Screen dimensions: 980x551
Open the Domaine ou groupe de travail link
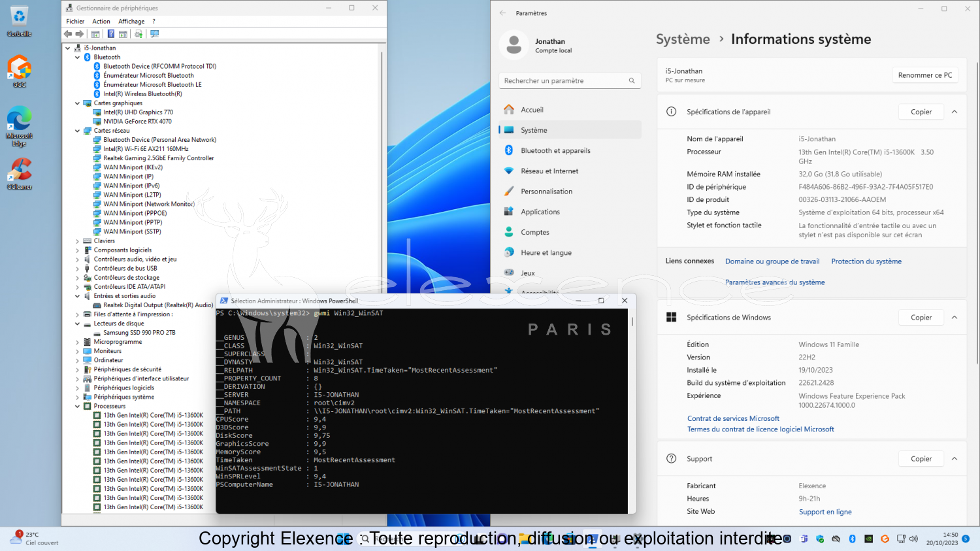point(772,261)
